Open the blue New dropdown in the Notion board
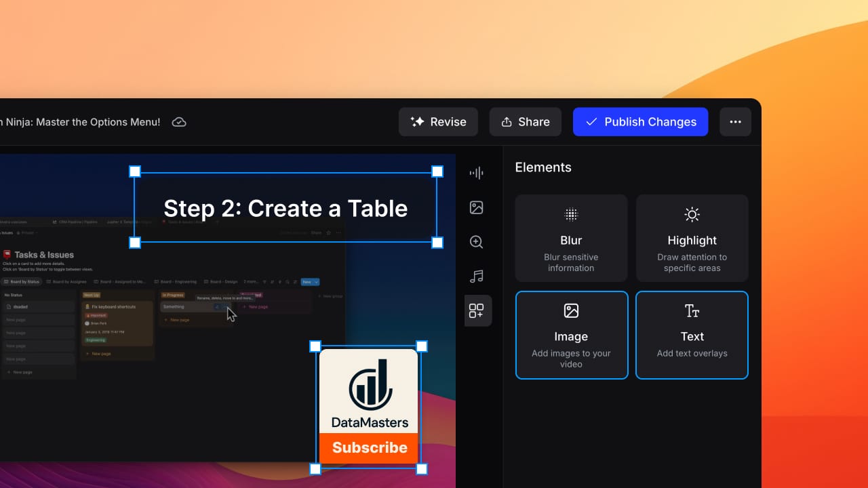 309,281
